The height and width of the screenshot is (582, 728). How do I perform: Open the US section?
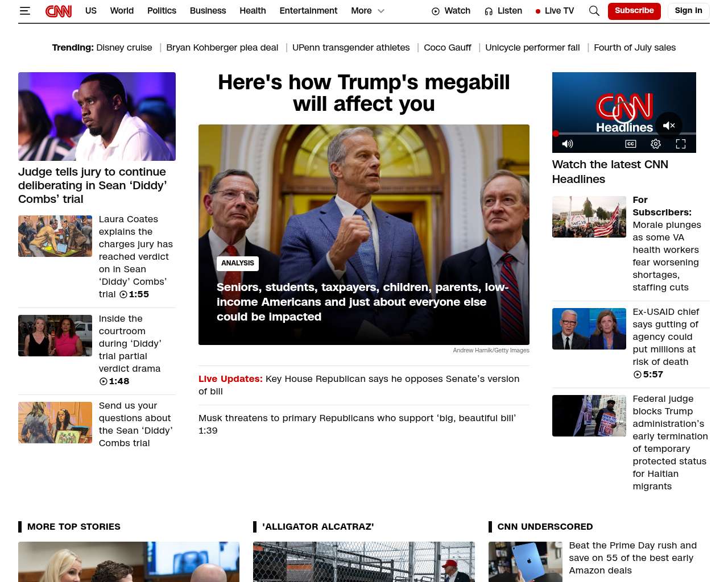click(91, 11)
